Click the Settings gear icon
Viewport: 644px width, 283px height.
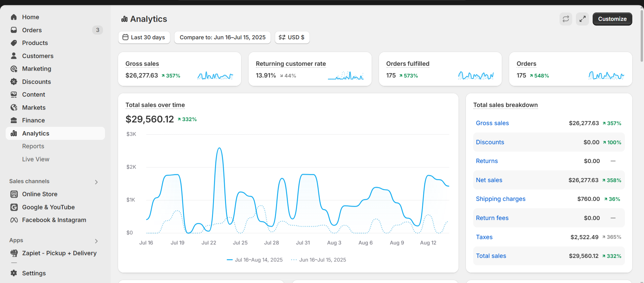point(14,273)
